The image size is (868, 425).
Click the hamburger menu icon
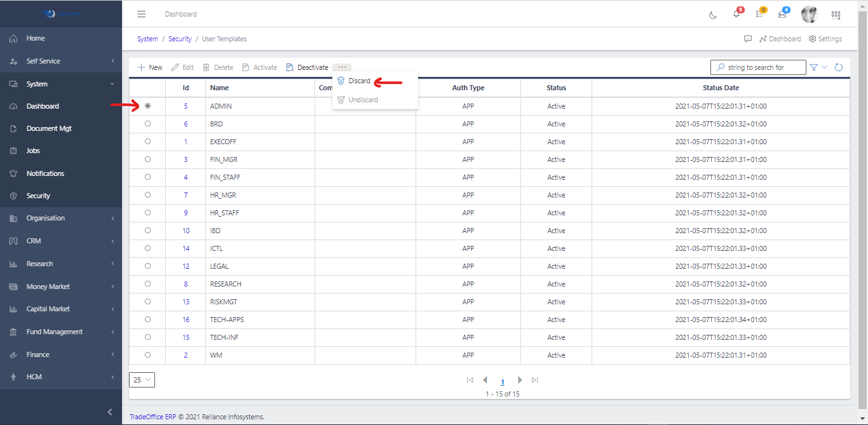142,14
